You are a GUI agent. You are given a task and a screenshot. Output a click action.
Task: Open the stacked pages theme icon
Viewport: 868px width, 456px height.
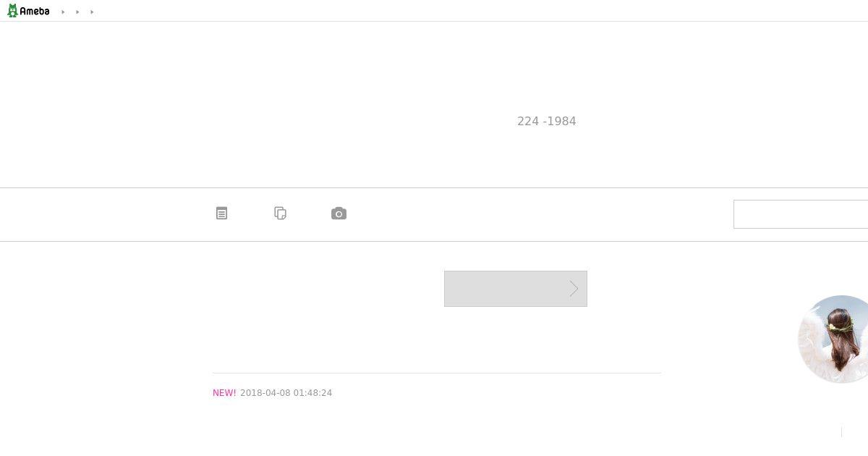click(x=281, y=213)
